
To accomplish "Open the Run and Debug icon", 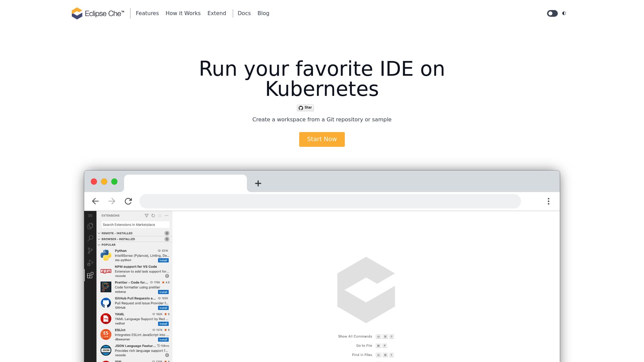I will coord(90,263).
